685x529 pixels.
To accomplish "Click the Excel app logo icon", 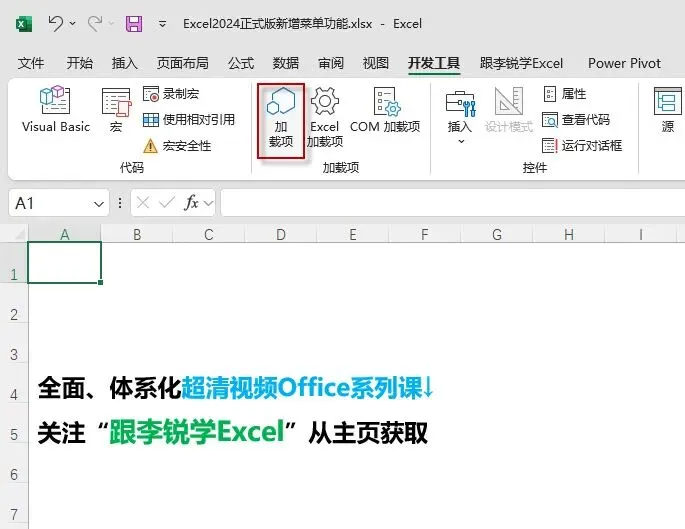I will (x=24, y=24).
